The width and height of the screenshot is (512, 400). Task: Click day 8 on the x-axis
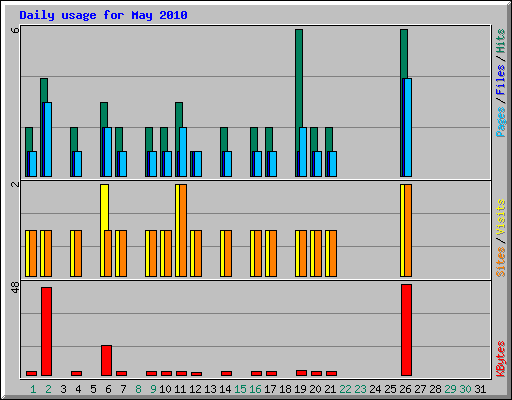click(138, 389)
